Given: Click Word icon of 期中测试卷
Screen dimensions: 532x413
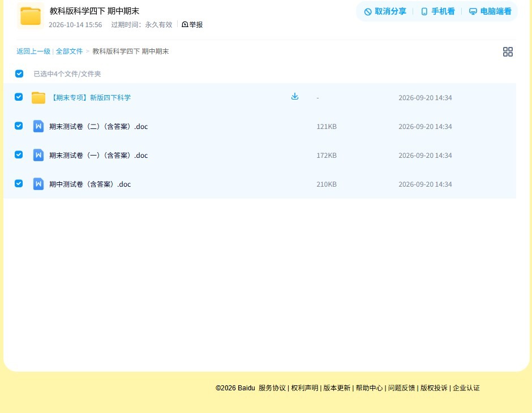Looking at the screenshot, I should 38,184.
